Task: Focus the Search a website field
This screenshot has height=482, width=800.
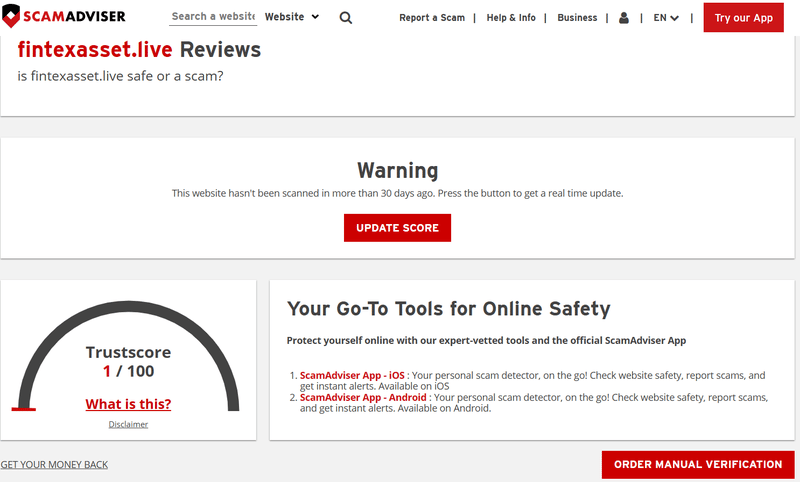Action: tap(213, 16)
